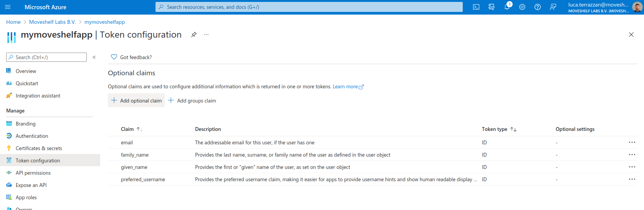This screenshot has width=644, height=210.
Task: Click the Branding icon
Action: [x=9, y=124]
